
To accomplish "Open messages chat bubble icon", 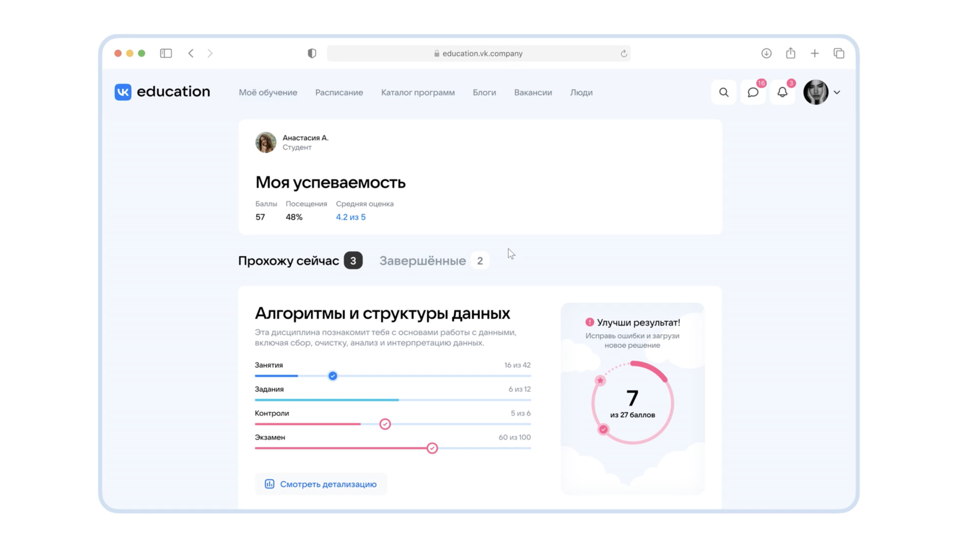I will click(x=753, y=92).
